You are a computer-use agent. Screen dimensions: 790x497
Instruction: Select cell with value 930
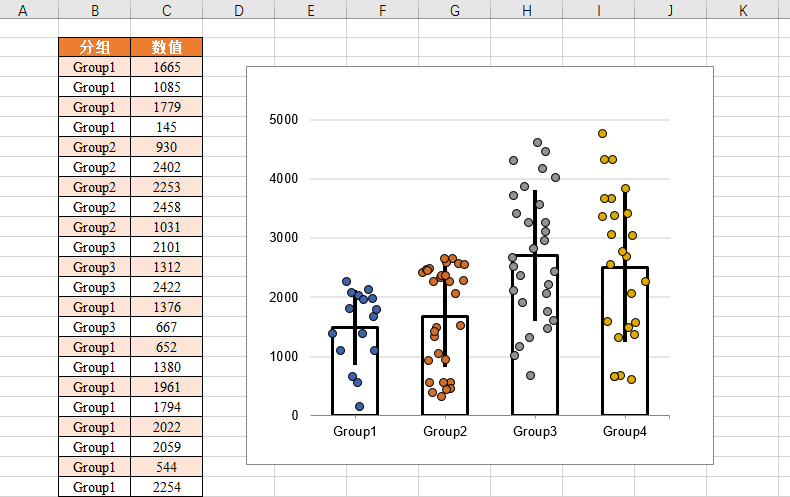pos(167,147)
